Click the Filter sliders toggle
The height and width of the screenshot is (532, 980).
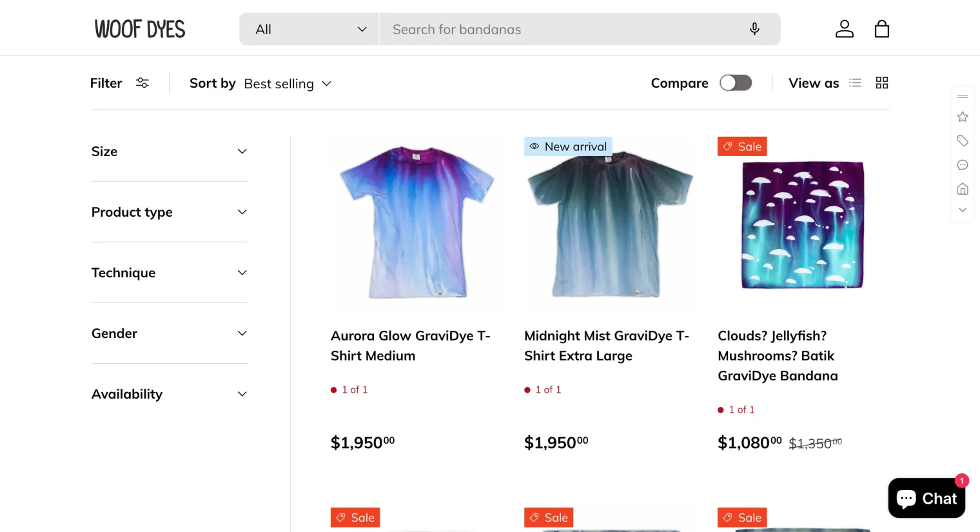pyautogui.click(x=120, y=83)
